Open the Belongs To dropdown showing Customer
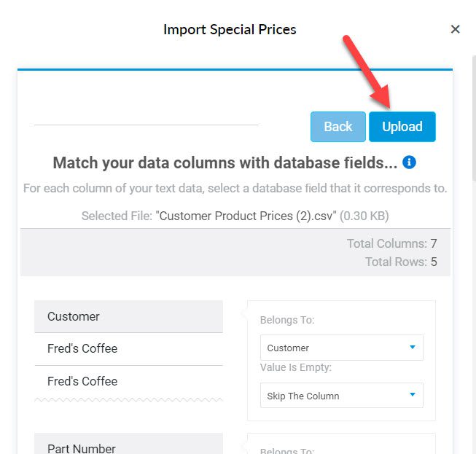This screenshot has height=454, width=476. click(342, 348)
